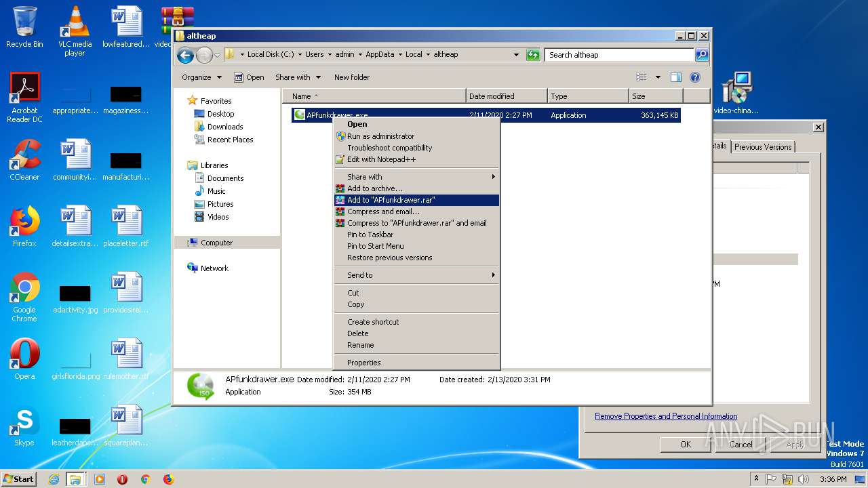This screenshot has width=868, height=488.
Task: Expand Send to context submenu
Action: click(416, 275)
